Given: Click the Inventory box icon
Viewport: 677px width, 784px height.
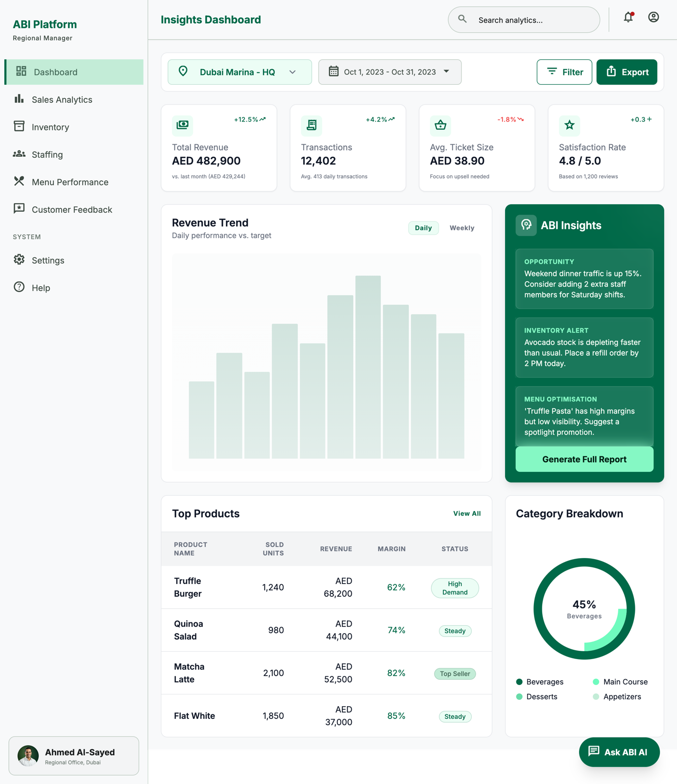Looking at the screenshot, I should tap(19, 126).
